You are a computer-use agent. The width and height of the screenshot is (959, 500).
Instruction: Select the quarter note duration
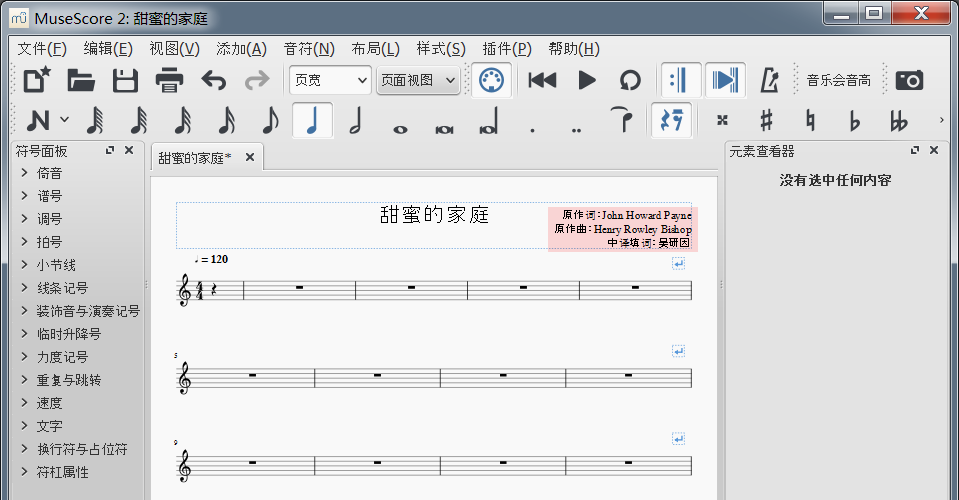pos(313,121)
